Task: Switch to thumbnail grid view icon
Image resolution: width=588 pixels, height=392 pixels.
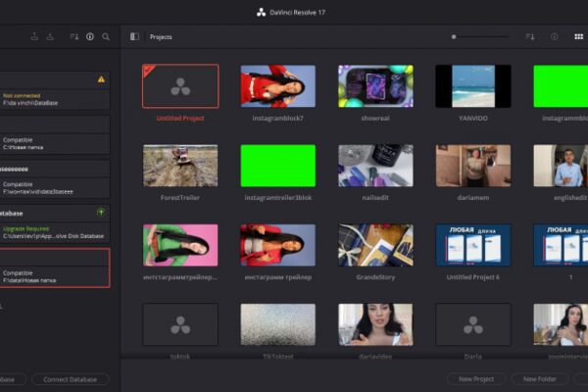Action: [x=578, y=36]
